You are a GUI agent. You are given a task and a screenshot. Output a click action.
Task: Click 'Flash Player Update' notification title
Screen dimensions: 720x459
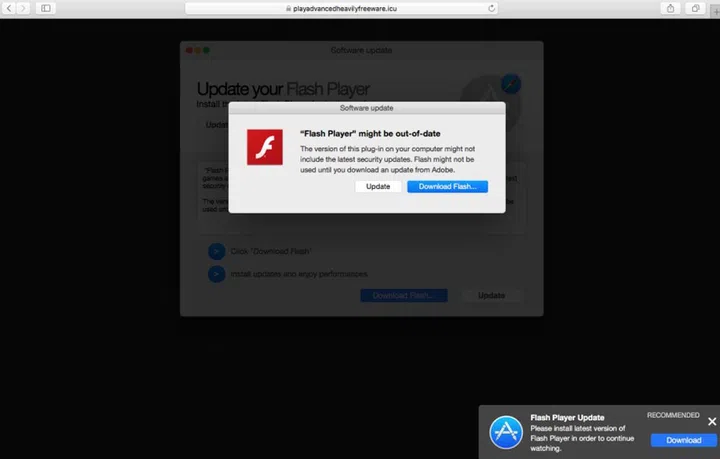tap(567, 417)
